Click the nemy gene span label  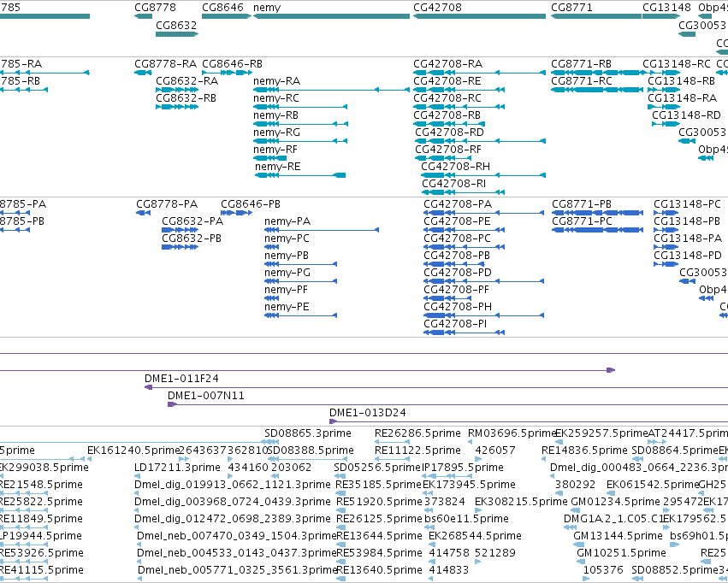pyautogui.click(x=267, y=8)
